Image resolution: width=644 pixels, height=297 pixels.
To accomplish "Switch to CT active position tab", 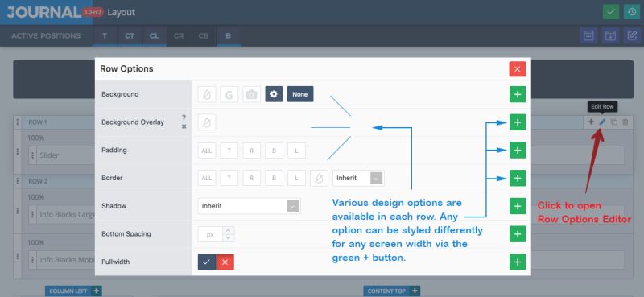I will pos(130,36).
